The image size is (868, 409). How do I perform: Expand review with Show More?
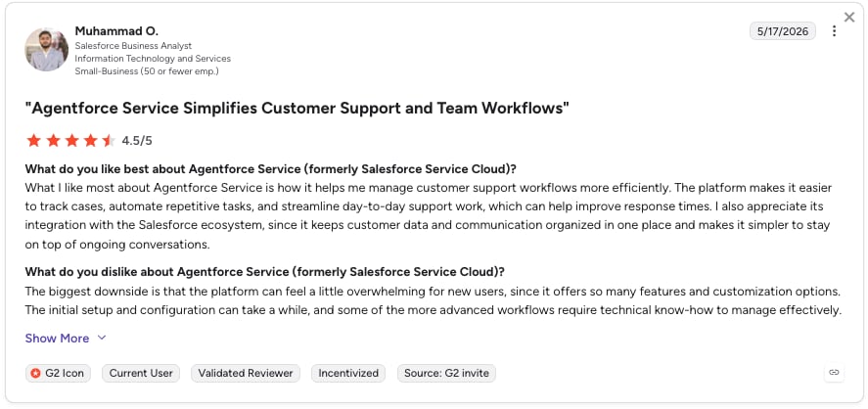click(x=57, y=339)
